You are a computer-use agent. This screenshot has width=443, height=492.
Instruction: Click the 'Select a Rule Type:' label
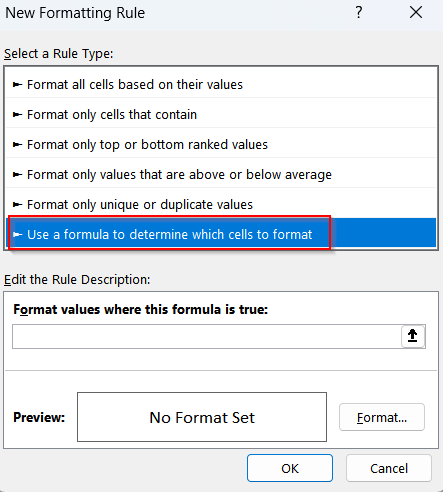[x=59, y=54]
